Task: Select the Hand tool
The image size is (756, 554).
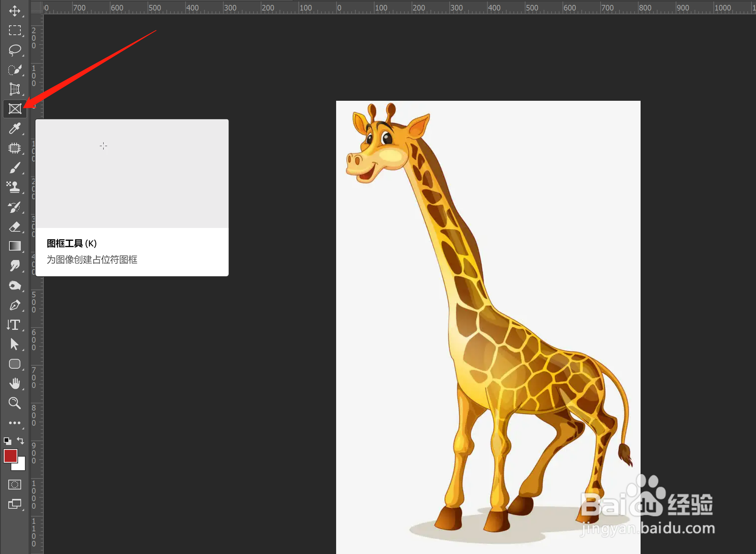Action: coord(15,384)
